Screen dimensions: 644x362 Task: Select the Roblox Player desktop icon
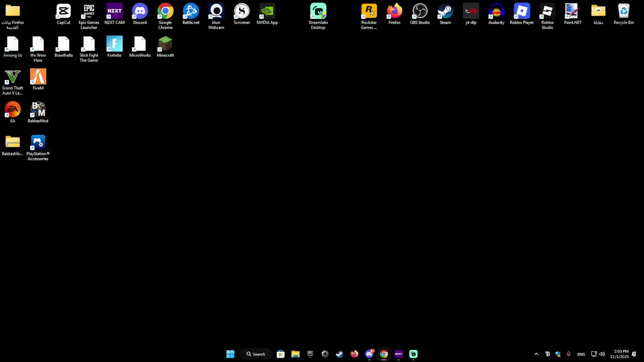pos(522,14)
